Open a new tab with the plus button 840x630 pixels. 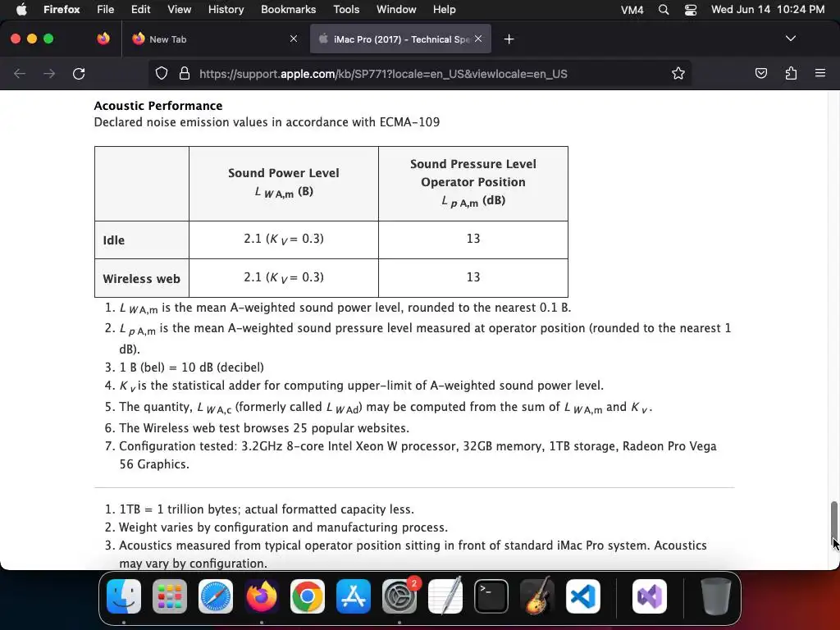(509, 39)
